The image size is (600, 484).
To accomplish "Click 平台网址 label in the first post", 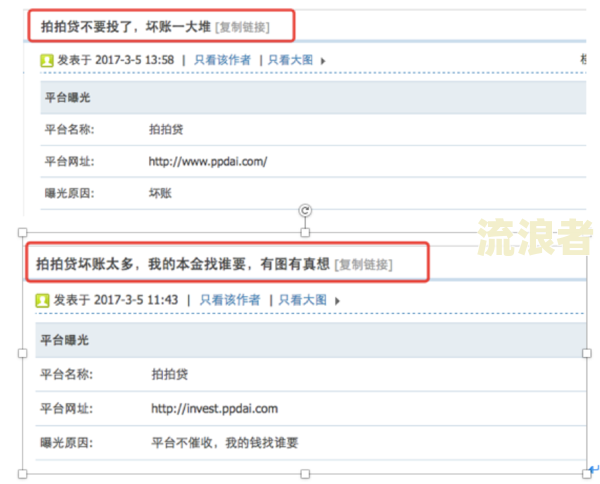I will (x=69, y=161).
